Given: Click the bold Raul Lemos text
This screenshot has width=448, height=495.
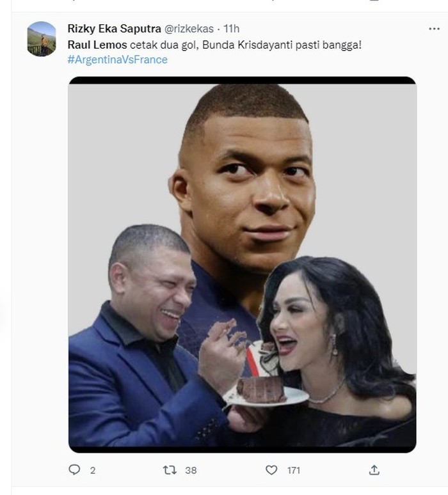Looking at the screenshot, I should point(97,45).
